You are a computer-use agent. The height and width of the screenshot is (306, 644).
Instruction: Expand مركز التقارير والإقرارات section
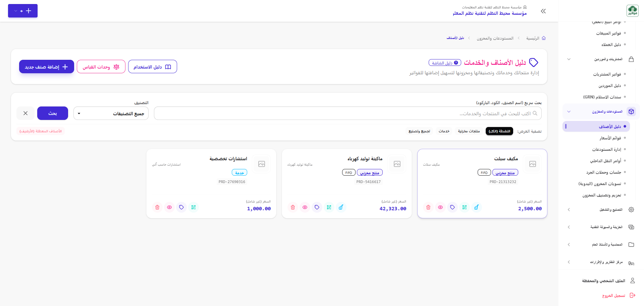[x=601, y=262]
